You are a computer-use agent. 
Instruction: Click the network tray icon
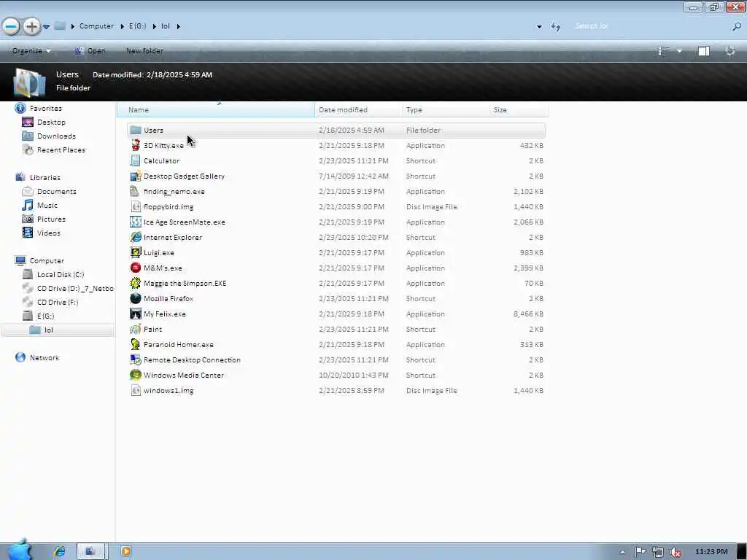pyautogui.click(x=657, y=552)
